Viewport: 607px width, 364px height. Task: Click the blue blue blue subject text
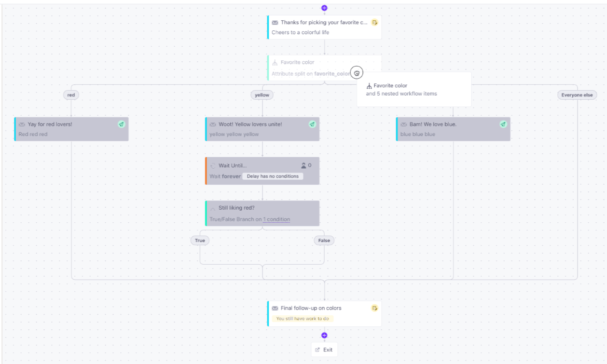coord(418,134)
